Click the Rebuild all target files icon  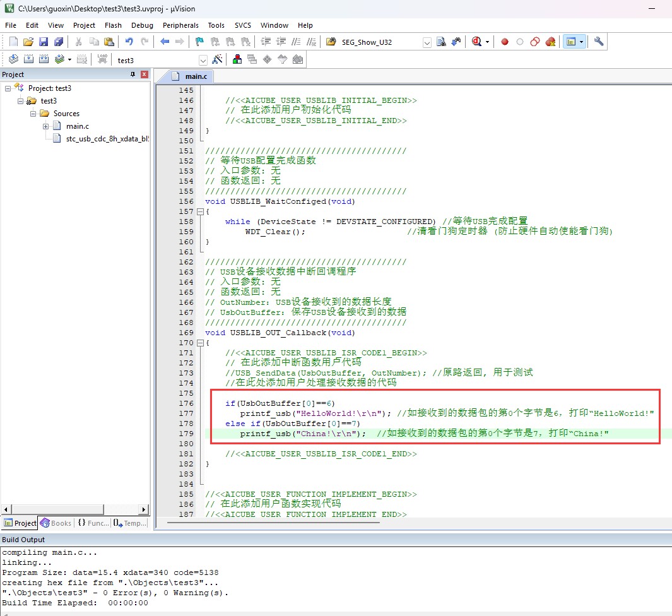point(44,59)
